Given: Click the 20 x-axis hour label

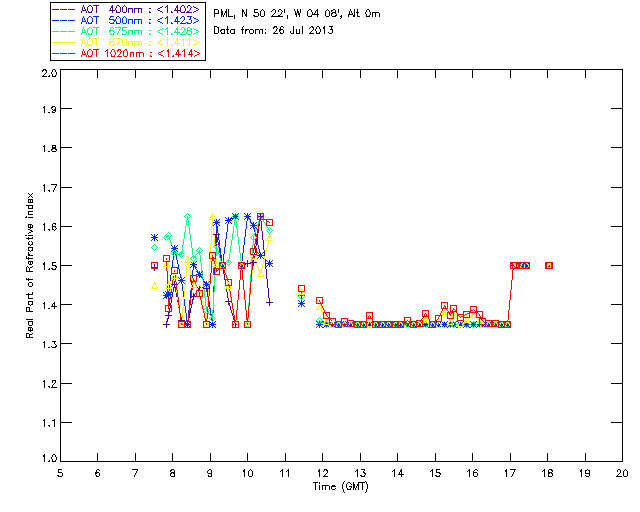Looking at the screenshot, I should coord(622,473).
